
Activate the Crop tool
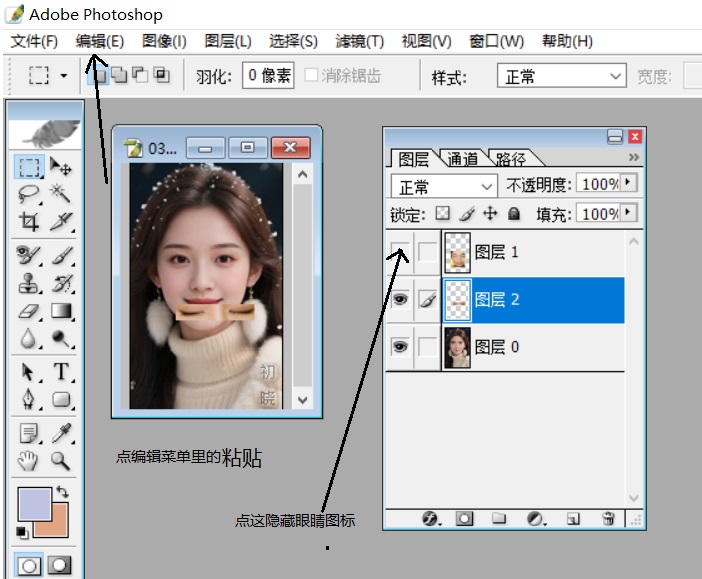(30, 221)
